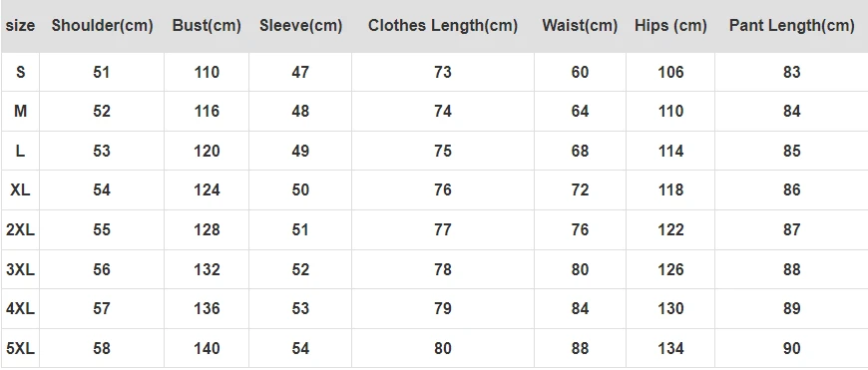Select the size column header

[x=20, y=26]
